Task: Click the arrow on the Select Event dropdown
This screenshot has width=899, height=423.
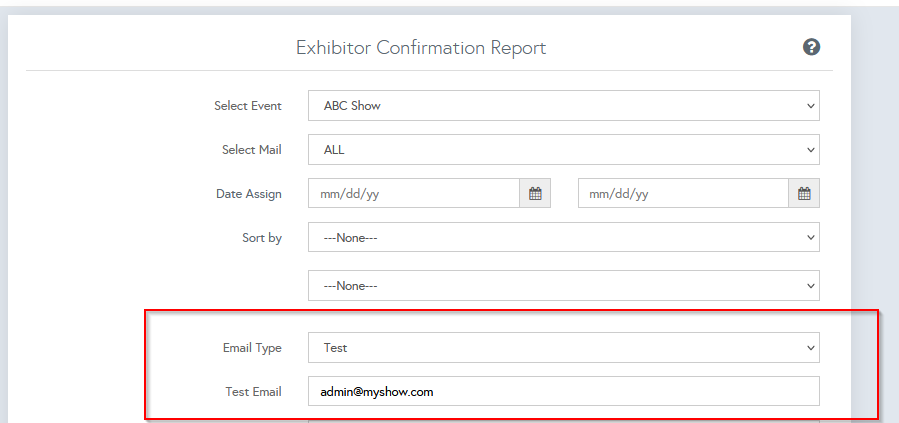Action: click(x=809, y=105)
